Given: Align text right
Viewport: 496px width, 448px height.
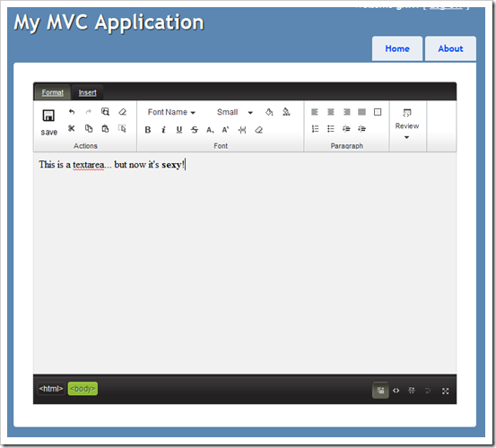Looking at the screenshot, I should (x=347, y=112).
